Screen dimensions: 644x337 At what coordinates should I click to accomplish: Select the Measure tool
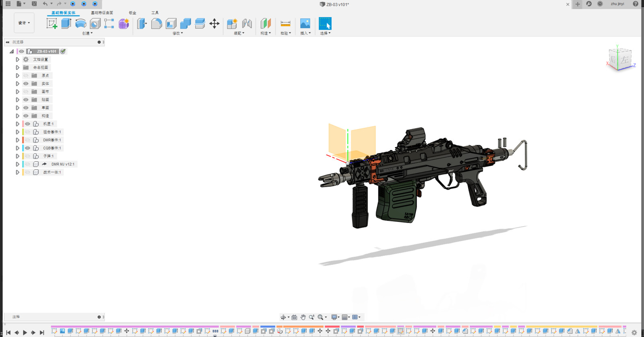pyautogui.click(x=285, y=23)
